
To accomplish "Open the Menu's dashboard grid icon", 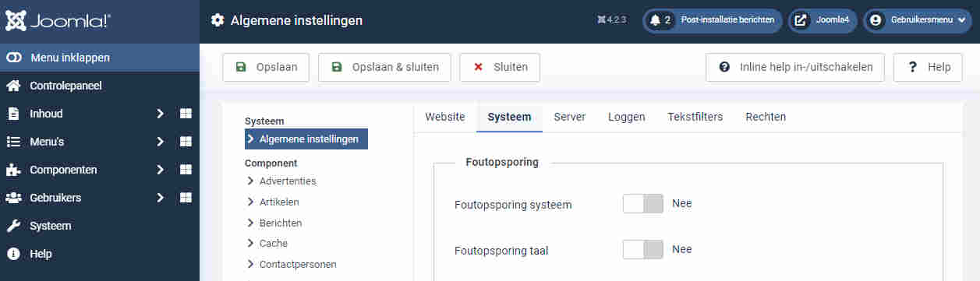I will pos(186,142).
